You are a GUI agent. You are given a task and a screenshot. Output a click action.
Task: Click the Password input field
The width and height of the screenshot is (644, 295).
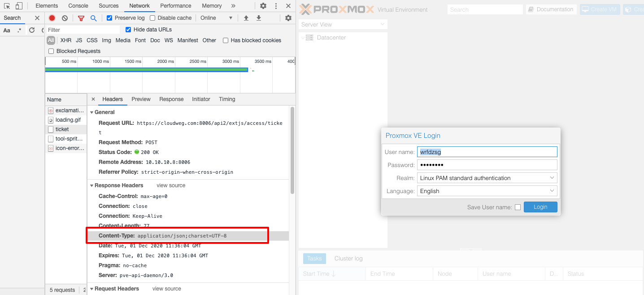point(487,165)
